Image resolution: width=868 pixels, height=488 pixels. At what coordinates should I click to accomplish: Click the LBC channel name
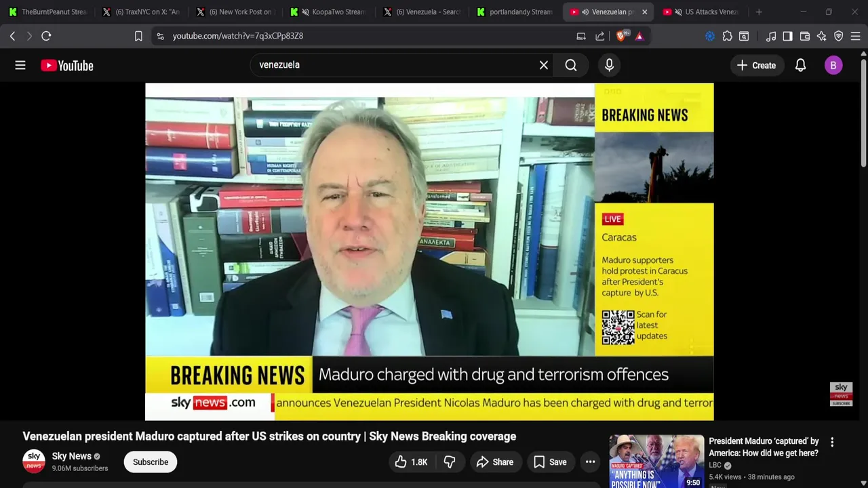click(715, 466)
